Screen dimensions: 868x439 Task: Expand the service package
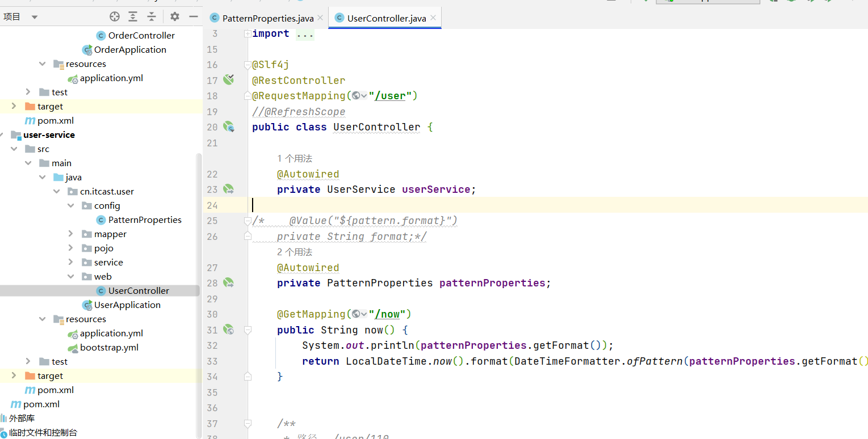(x=70, y=262)
